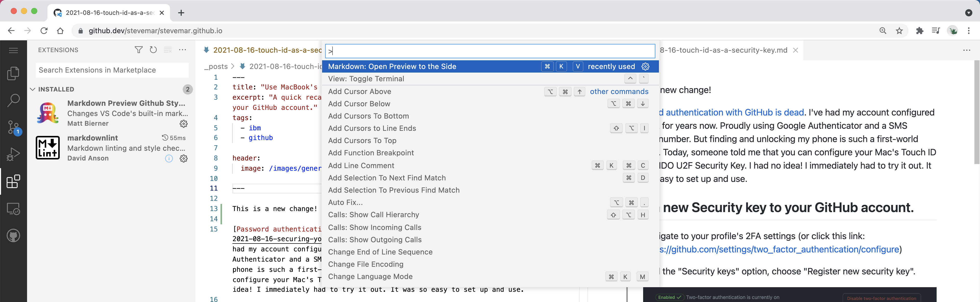980x302 pixels.
Task: Collapse the INSTALLED extensions section
Action: pyautogui.click(x=33, y=89)
